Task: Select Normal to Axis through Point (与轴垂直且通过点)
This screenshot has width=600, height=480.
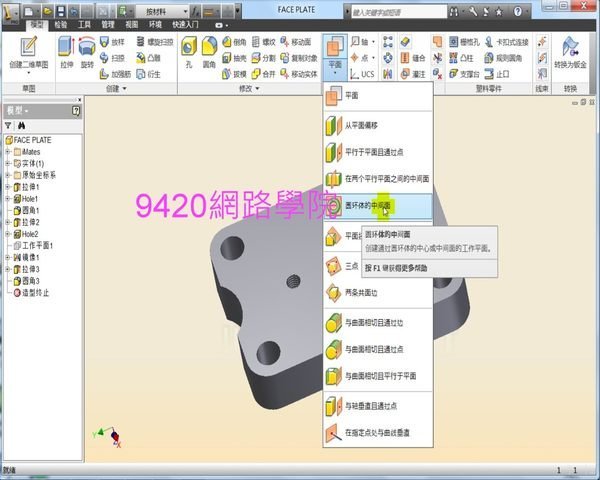Action: [378, 406]
